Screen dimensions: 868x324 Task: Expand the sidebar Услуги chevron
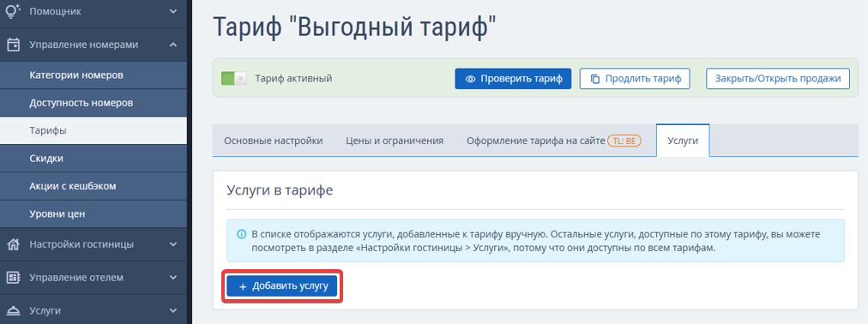173,311
